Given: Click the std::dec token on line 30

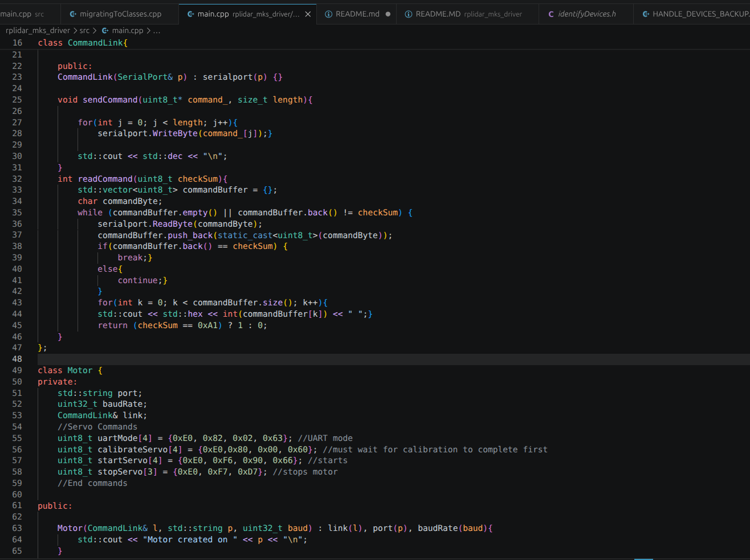Looking at the screenshot, I should pos(162,156).
